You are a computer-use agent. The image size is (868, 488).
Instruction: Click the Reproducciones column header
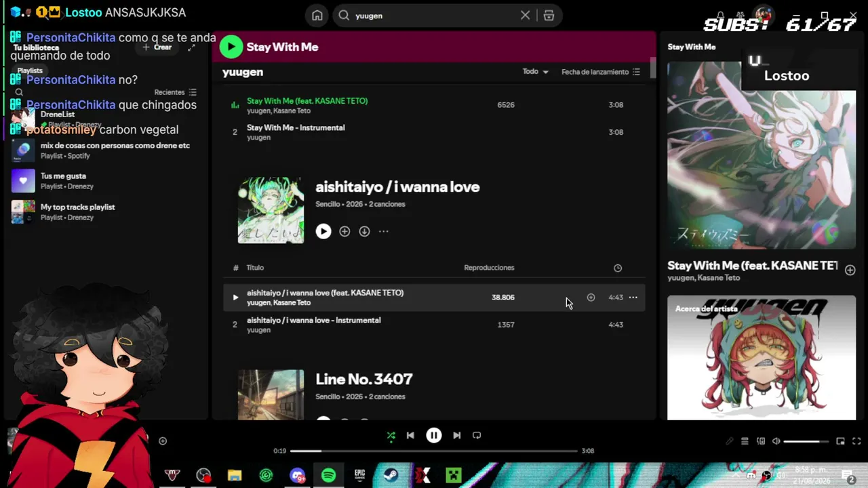(489, 268)
